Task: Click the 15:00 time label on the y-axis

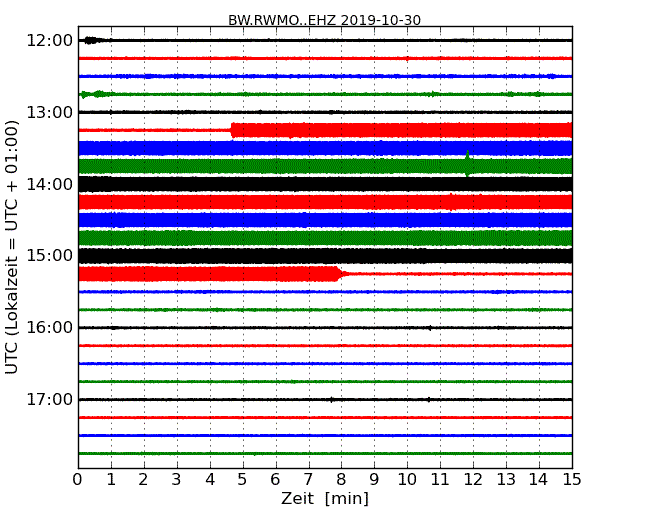Action: pos(49,256)
